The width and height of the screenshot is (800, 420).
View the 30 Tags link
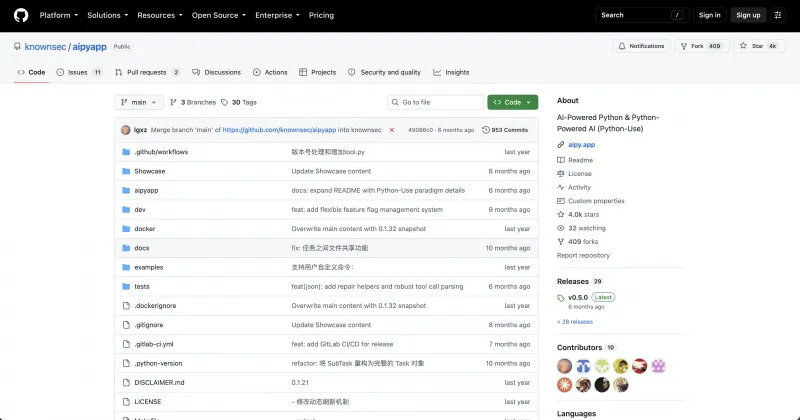(x=239, y=102)
